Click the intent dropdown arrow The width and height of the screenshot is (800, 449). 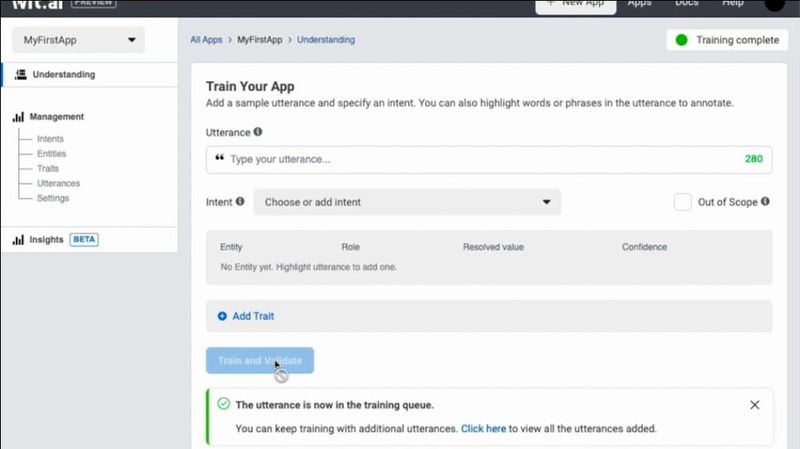546,202
